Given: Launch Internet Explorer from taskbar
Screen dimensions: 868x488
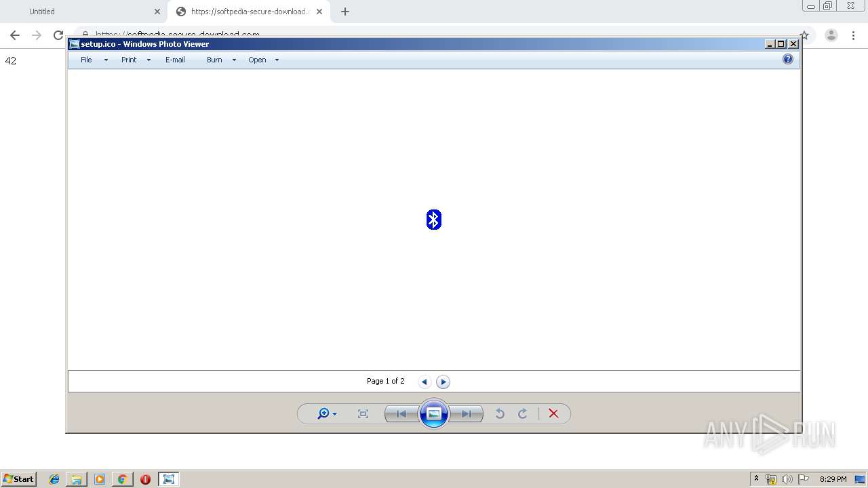Looking at the screenshot, I should pyautogui.click(x=54, y=479).
